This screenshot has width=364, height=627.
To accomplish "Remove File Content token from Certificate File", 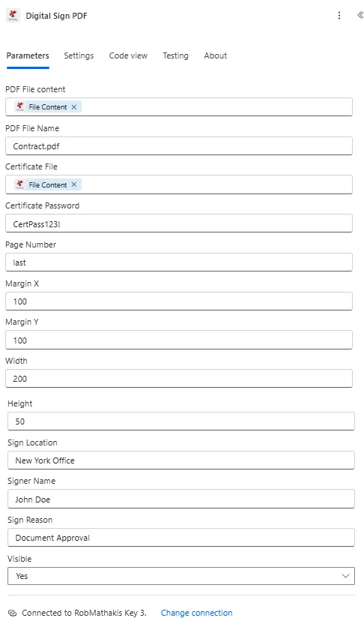I will [x=74, y=184].
